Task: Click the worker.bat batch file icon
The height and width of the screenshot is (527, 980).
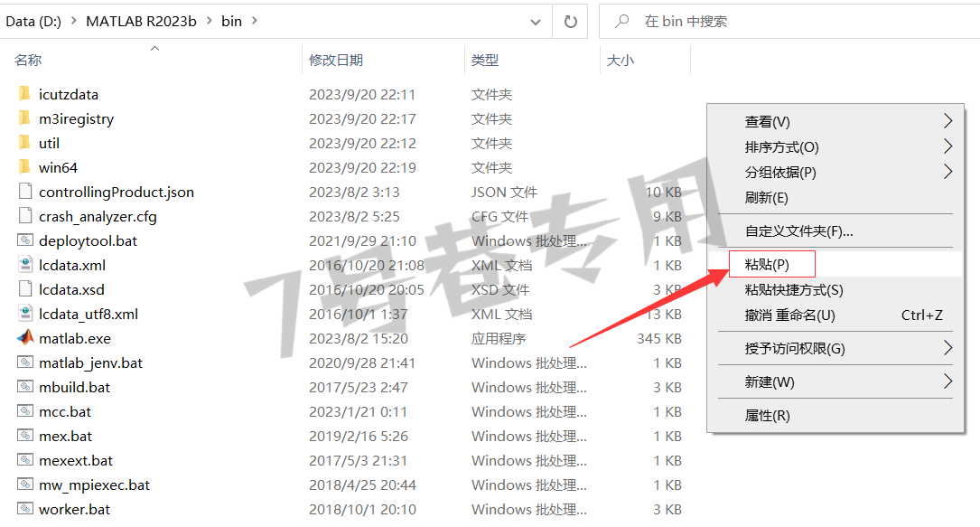Action: pyautogui.click(x=25, y=509)
